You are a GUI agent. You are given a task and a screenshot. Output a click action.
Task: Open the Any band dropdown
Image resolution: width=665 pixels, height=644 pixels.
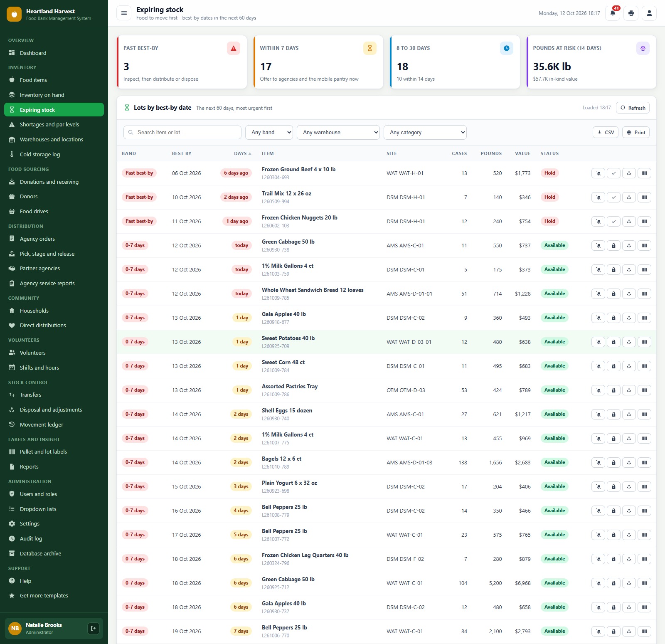coord(269,133)
